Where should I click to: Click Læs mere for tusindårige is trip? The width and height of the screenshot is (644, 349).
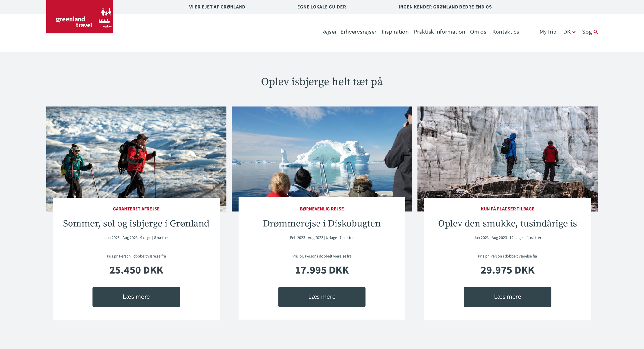507,297
